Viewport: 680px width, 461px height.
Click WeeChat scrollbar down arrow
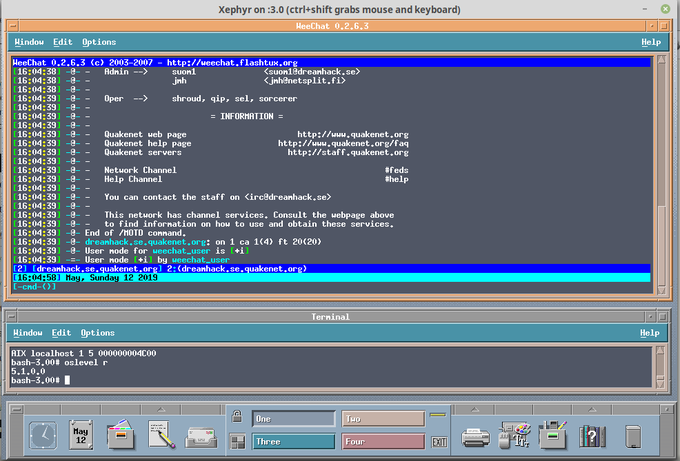coord(661,290)
